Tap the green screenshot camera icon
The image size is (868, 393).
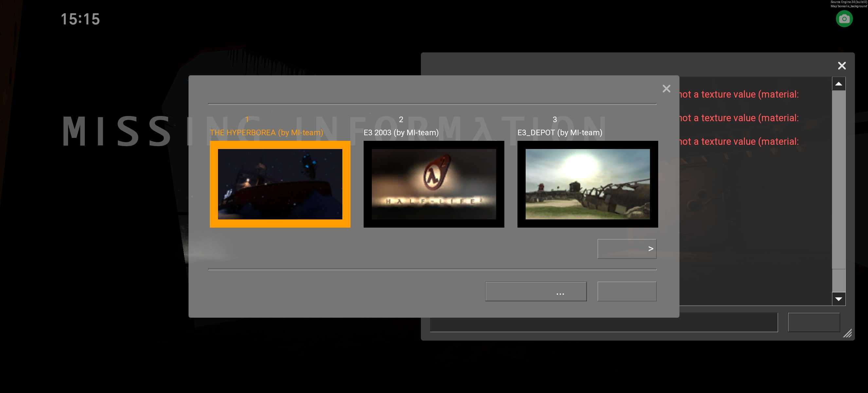pos(844,19)
